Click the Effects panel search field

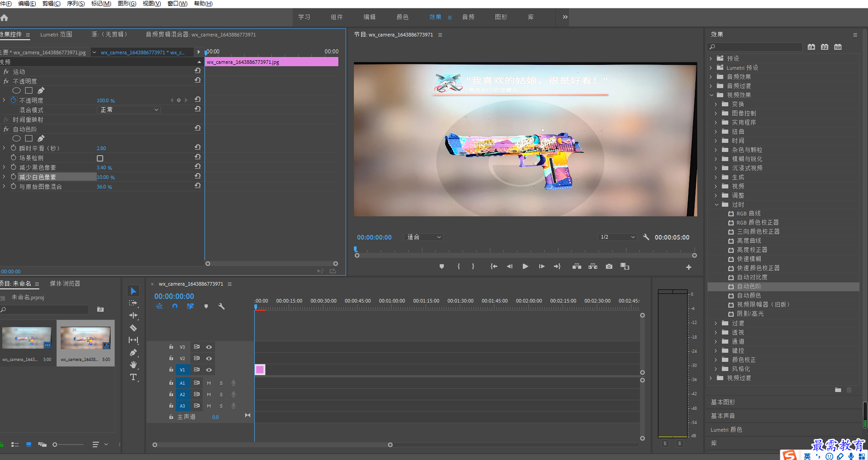755,47
